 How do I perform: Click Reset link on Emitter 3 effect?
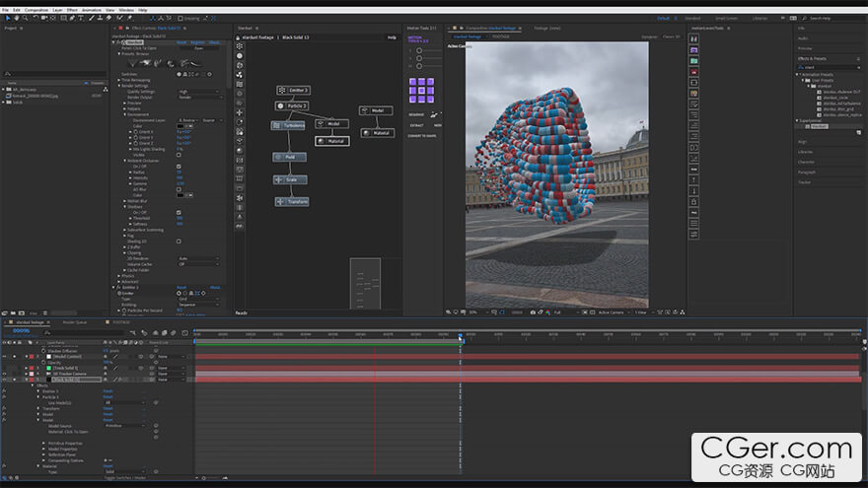click(x=181, y=288)
